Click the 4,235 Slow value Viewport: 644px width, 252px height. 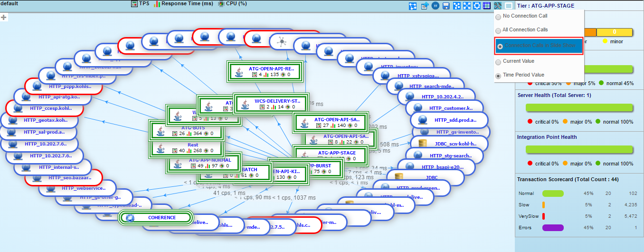[631, 205]
